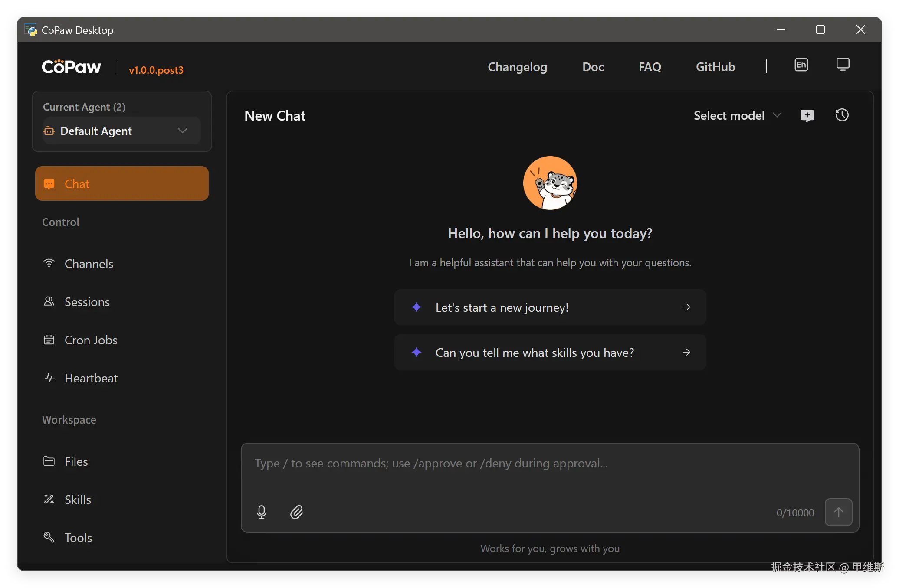This screenshot has height=588, width=899.
Task: Click the microphone voice input icon
Action: click(261, 512)
